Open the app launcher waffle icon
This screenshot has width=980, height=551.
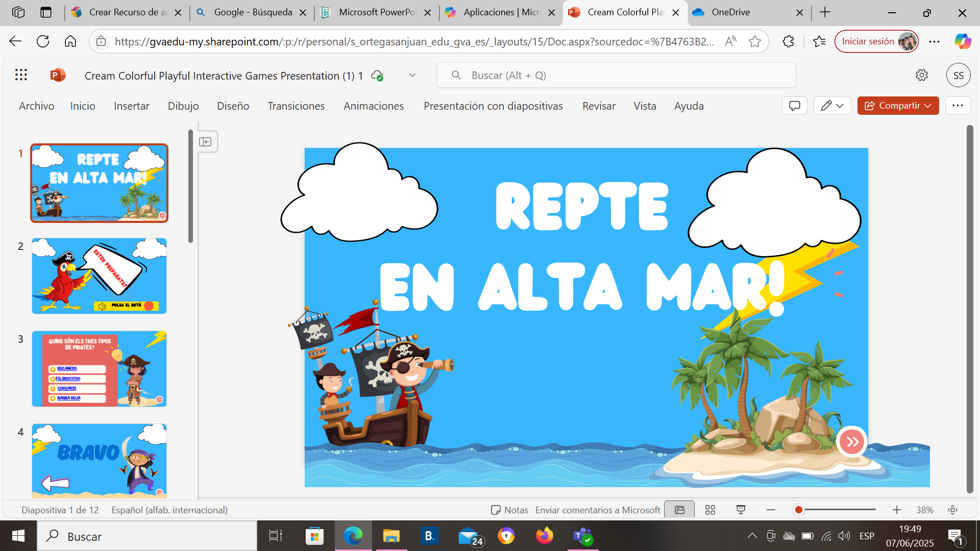pos(21,76)
